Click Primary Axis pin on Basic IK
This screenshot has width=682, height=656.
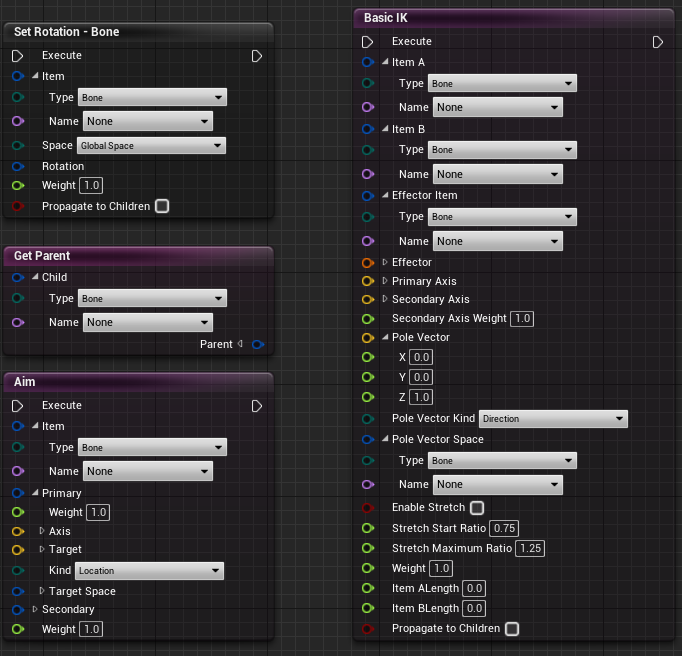[368, 281]
